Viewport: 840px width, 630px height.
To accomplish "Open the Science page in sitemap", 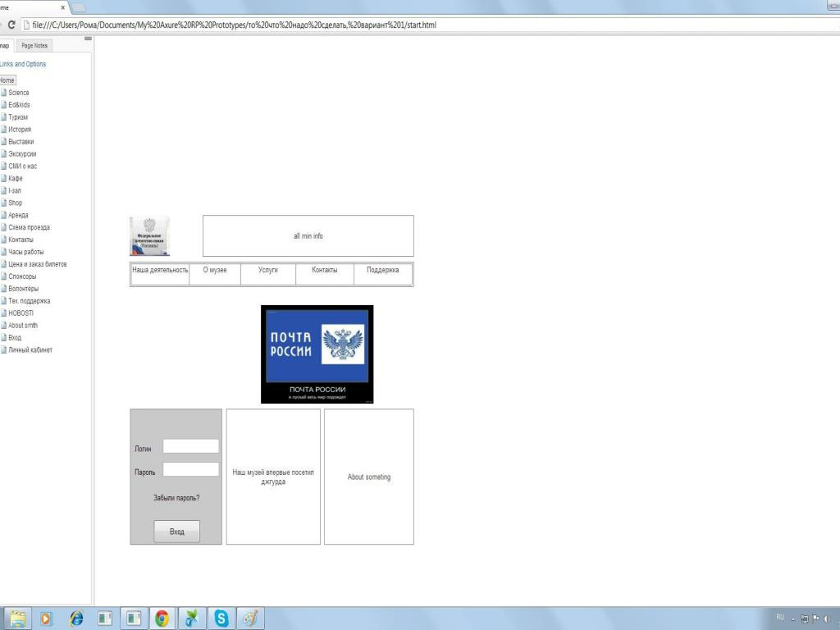I will point(19,93).
